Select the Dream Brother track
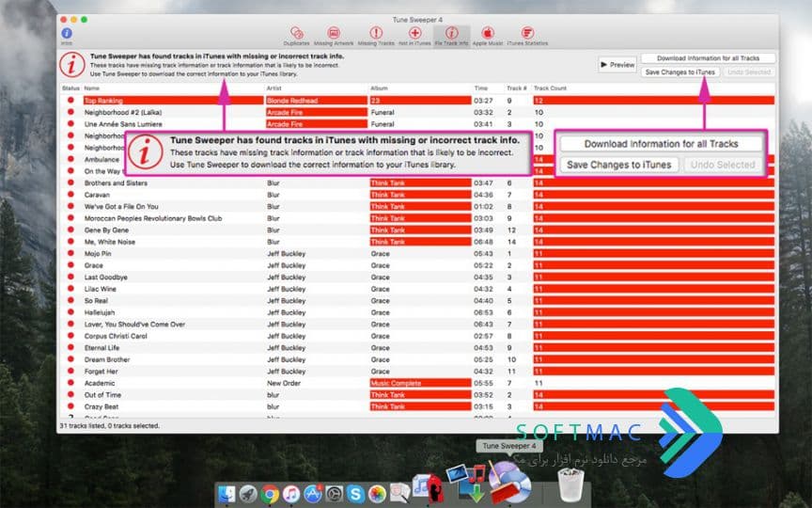812x508 pixels. click(107, 359)
